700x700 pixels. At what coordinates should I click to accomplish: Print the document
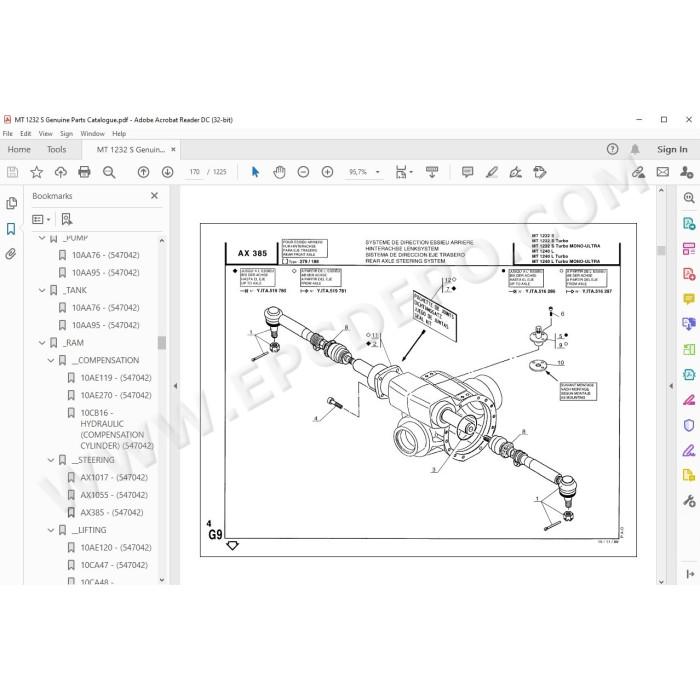[x=84, y=172]
